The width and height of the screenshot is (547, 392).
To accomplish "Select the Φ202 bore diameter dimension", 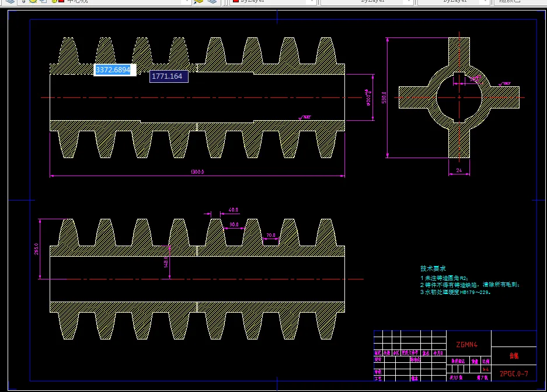I will coord(368,97).
